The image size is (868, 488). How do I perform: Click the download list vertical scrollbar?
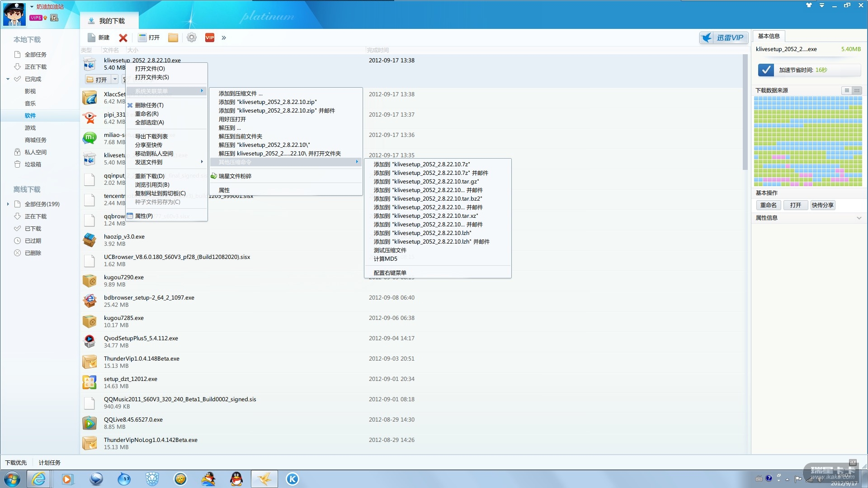pos(745,113)
